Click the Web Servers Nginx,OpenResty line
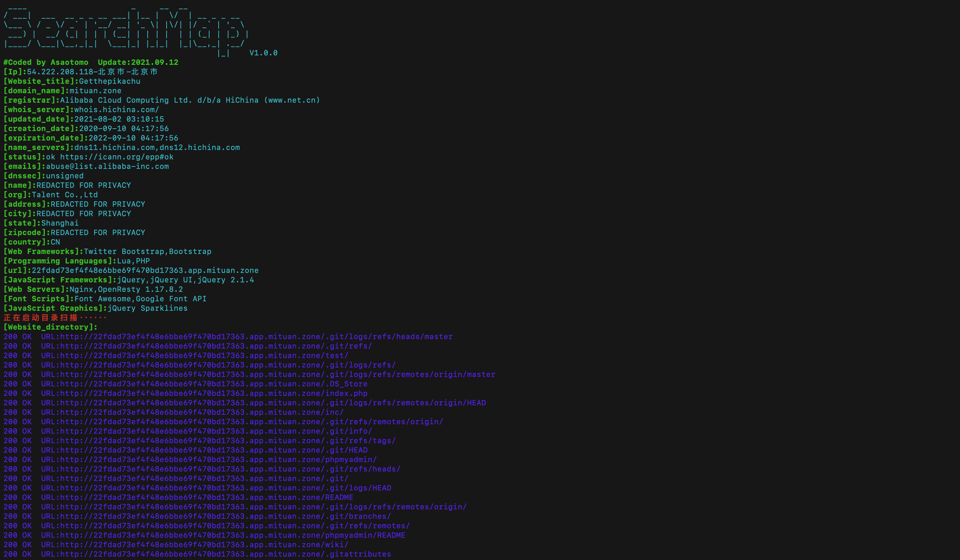Viewport: 960px width, 560px height. tap(93, 289)
